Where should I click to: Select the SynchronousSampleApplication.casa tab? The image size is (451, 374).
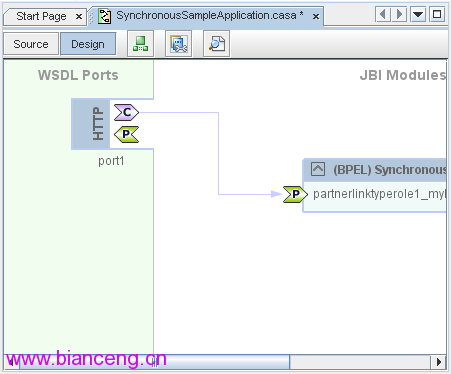point(210,16)
